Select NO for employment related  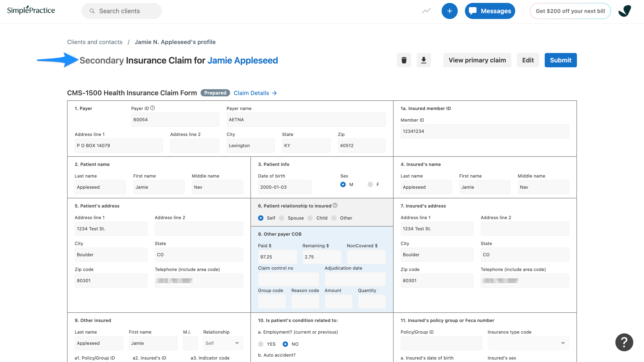click(x=285, y=344)
